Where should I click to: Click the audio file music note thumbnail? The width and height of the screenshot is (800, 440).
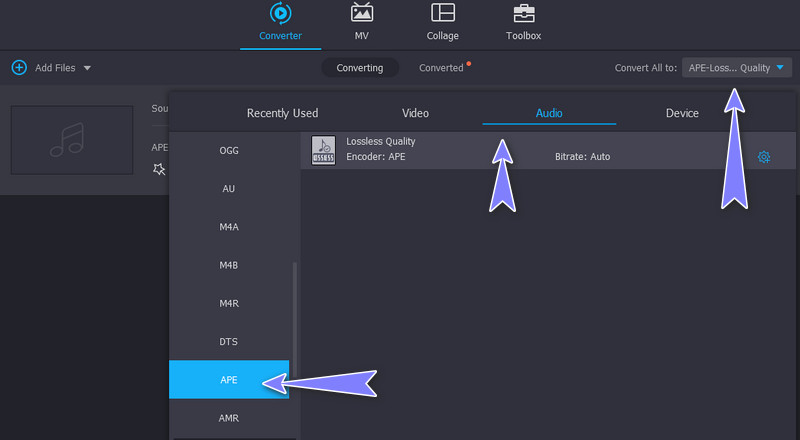point(72,140)
